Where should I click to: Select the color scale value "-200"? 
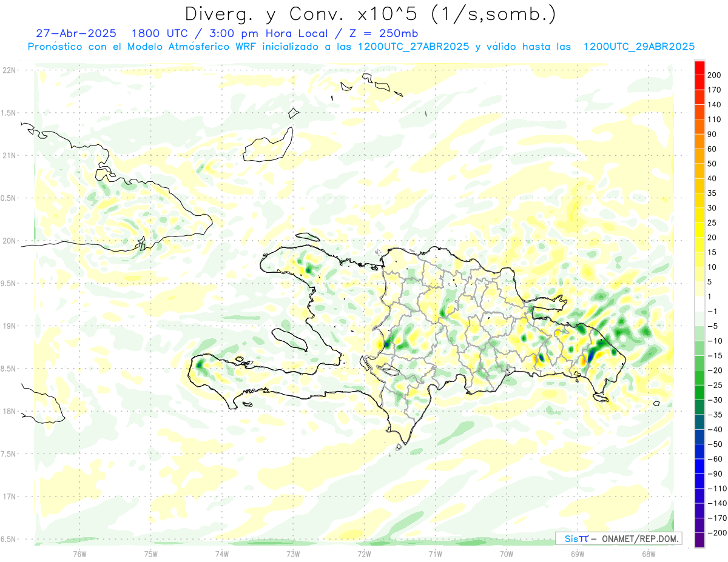pos(716,532)
